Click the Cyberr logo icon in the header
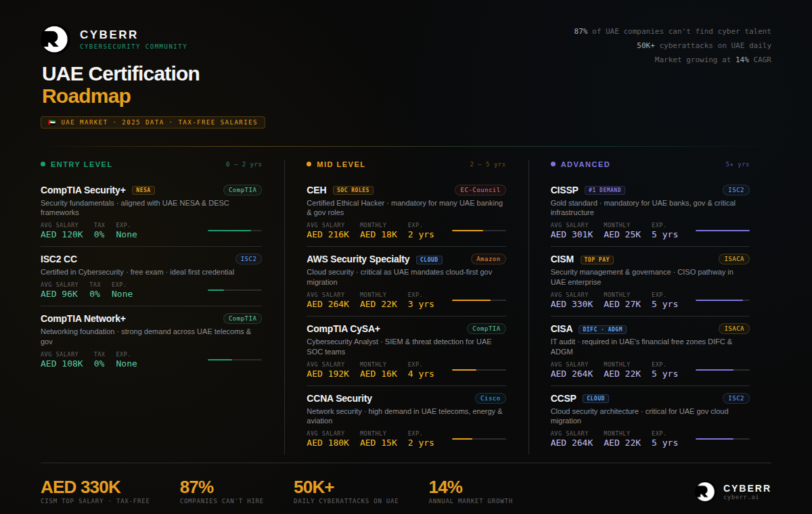 coord(55,39)
